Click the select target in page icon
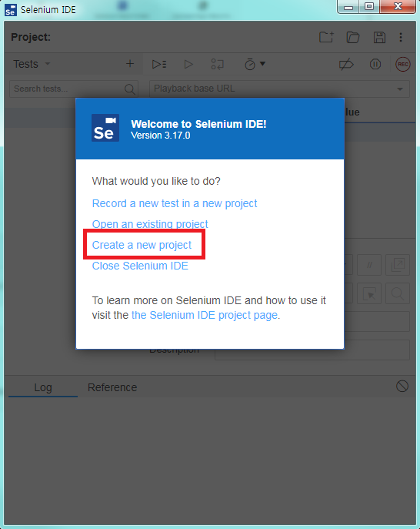Viewport: 420px width, 529px height. tap(369, 293)
